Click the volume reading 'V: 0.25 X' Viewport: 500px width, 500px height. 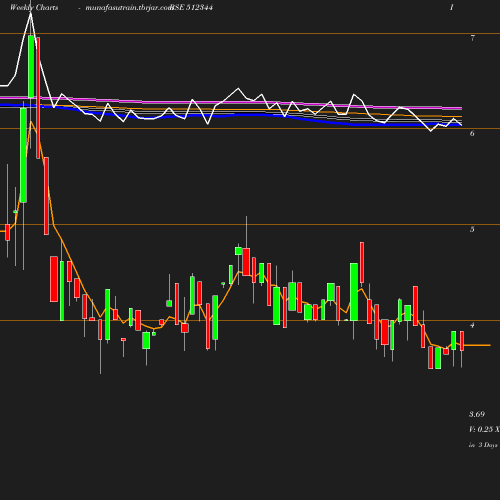point(484,429)
